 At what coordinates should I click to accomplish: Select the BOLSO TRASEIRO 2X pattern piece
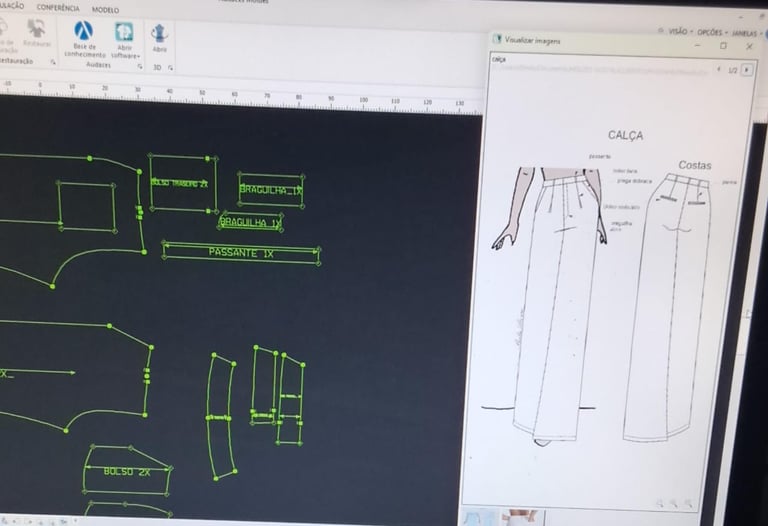pos(183,183)
